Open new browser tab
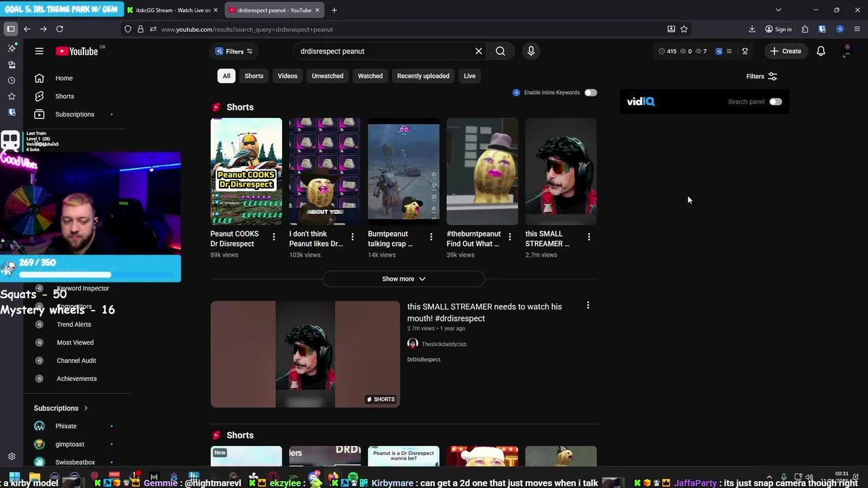Screen dimensions: 868x488 click(x=334, y=10)
